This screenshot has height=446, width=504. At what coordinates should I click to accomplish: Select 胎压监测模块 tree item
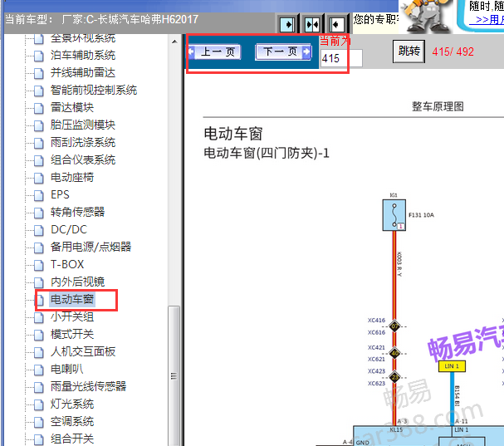pyautogui.click(x=83, y=125)
